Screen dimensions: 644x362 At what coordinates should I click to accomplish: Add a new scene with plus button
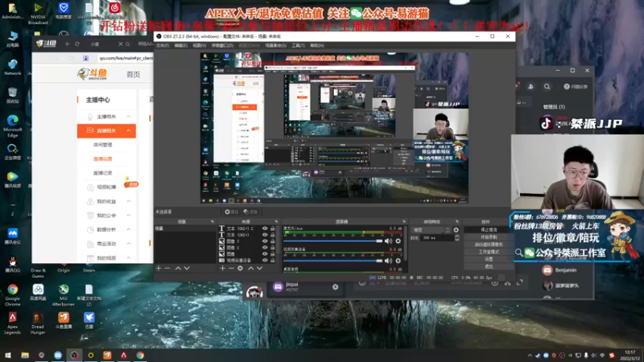click(x=159, y=269)
